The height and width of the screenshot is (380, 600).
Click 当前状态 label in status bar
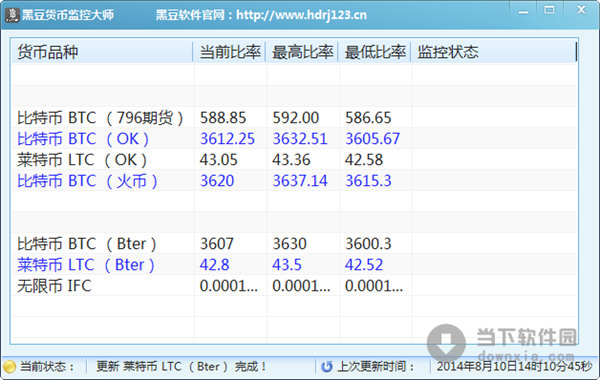(x=47, y=367)
